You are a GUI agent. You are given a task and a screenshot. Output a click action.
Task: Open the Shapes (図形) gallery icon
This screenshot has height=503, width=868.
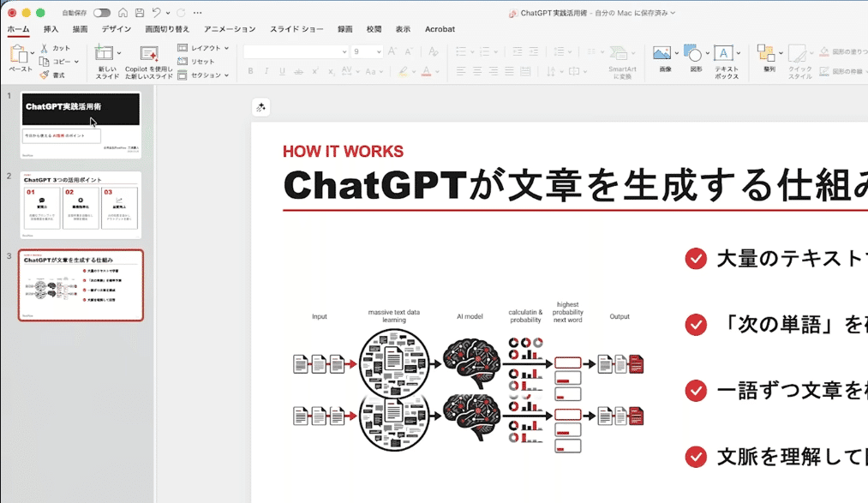tap(692, 52)
